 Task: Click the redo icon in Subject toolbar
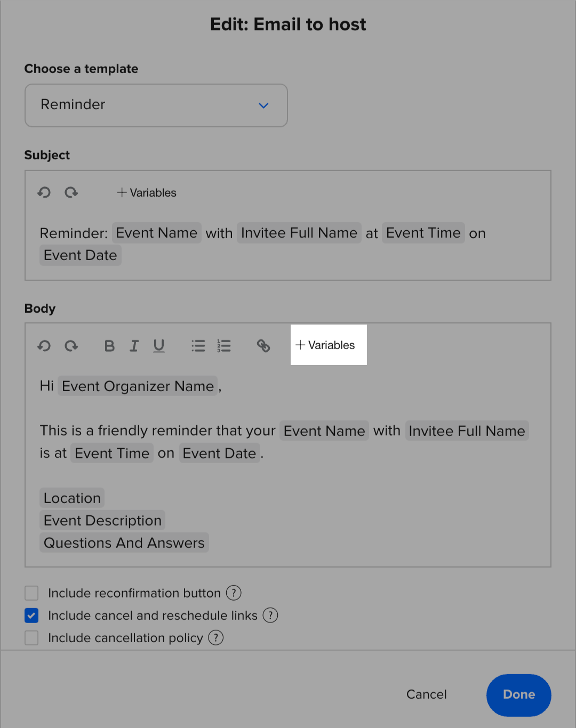tap(71, 192)
